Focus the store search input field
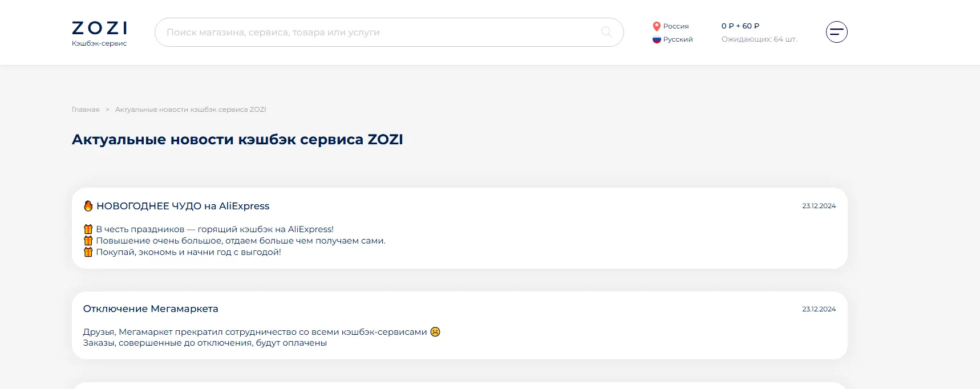The image size is (980, 389). click(x=389, y=32)
